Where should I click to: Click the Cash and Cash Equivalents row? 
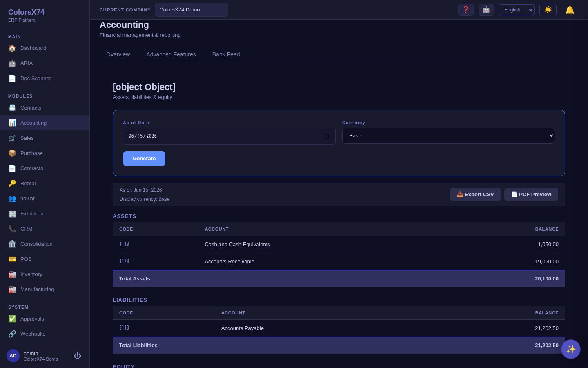tap(339, 245)
